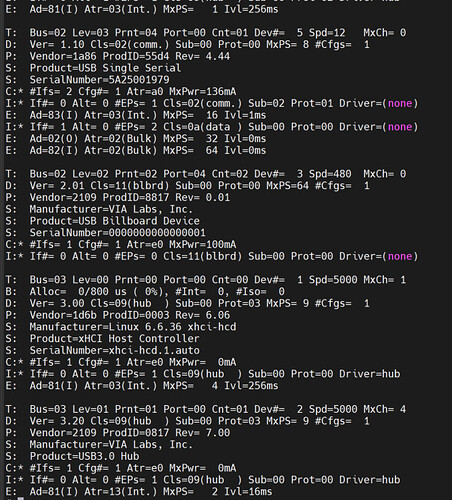Image resolution: width=452 pixels, height=500 pixels.
Task: Click Vendor=1d6b ProdID=0003 line
Action: [x=118, y=315]
